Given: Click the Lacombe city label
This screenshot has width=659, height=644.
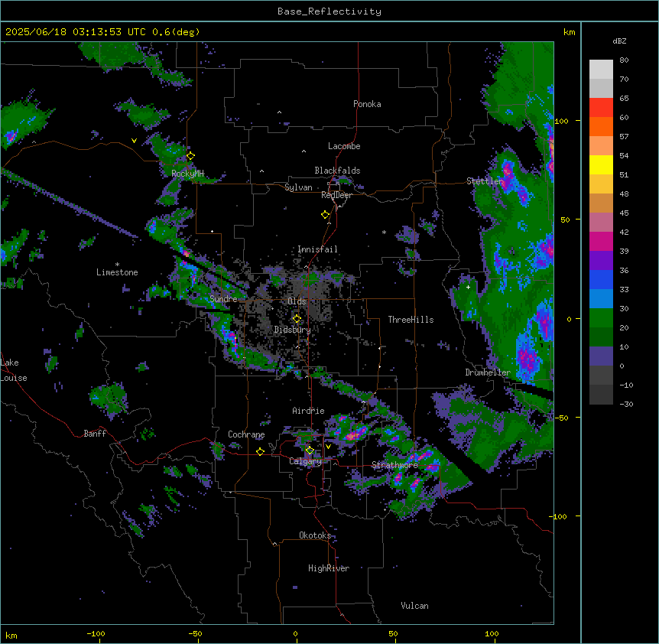Looking at the screenshot, I should [x=344, y=146].
